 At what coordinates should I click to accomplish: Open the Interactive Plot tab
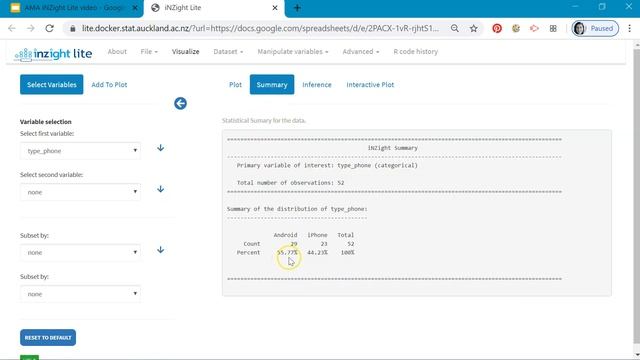[370, 84]
